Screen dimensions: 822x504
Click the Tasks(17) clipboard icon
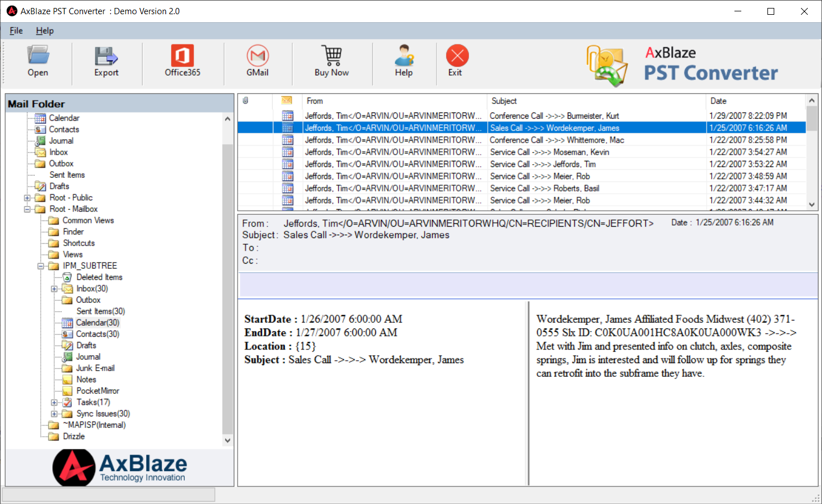pos(67,402)
